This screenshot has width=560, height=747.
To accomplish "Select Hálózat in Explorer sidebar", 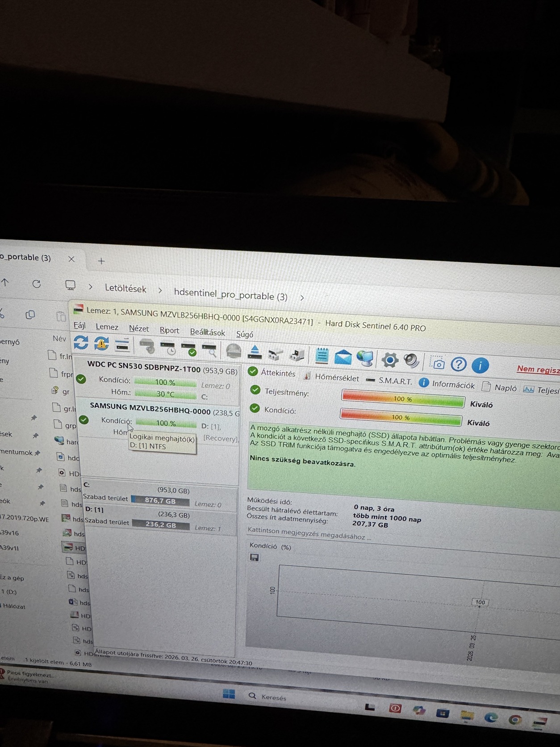I will click(13, 606).
